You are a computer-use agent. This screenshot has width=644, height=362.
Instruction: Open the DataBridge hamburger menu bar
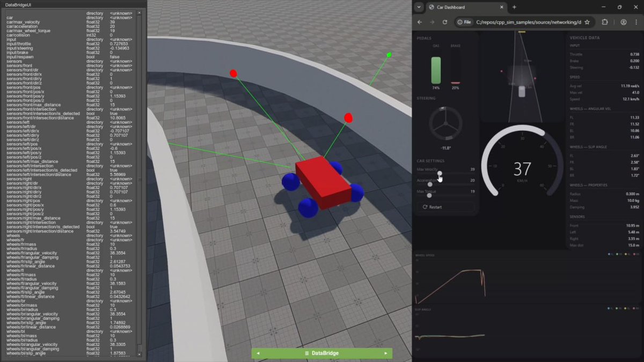coord(321,353)
